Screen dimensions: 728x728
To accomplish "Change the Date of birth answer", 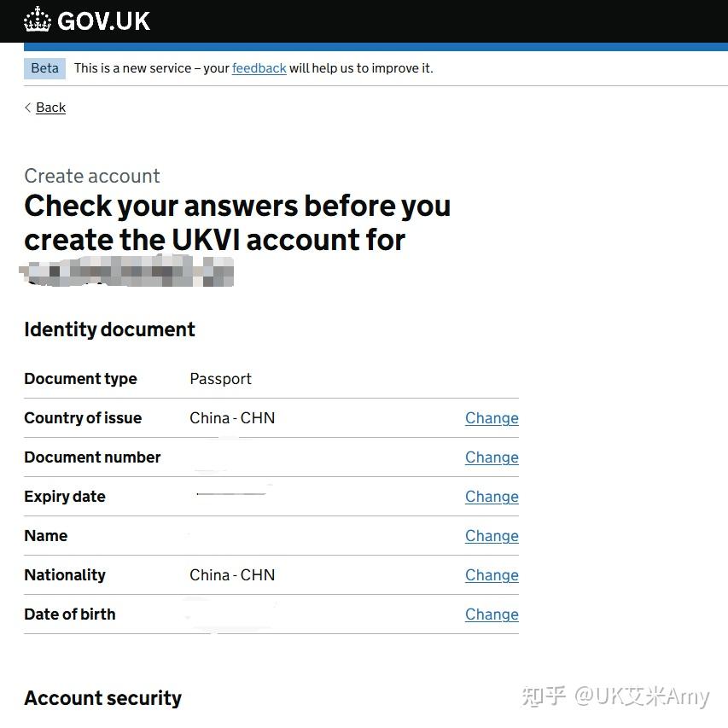I will click(x=492, y=614).
